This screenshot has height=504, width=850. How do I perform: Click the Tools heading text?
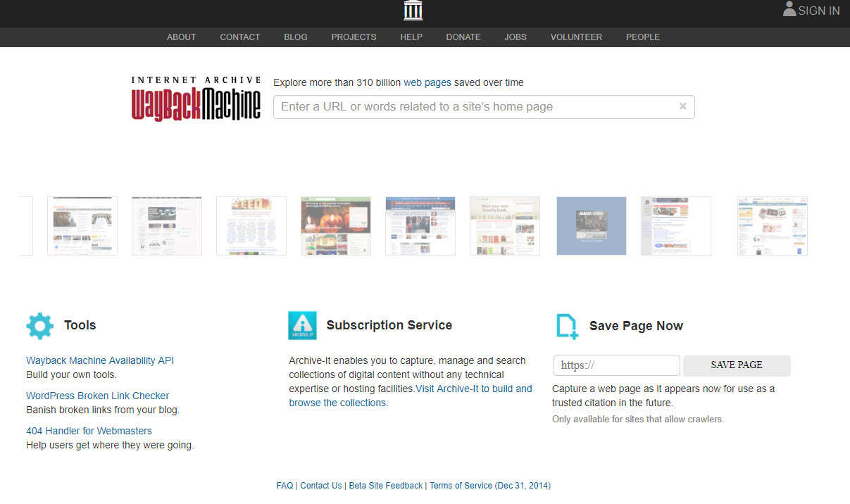click(80, 325)
